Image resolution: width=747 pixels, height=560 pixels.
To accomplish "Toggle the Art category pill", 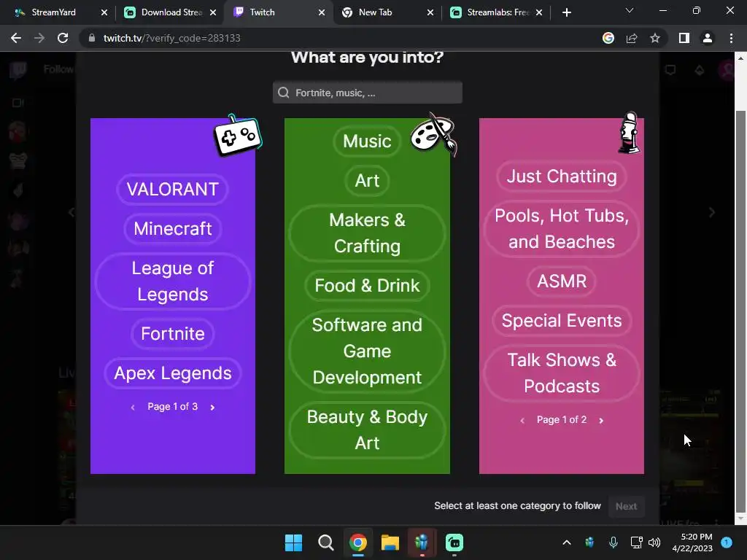I will tap(367, 181).
